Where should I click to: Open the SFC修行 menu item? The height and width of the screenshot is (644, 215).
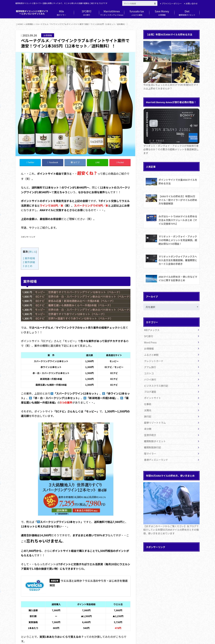click(87, 13)
